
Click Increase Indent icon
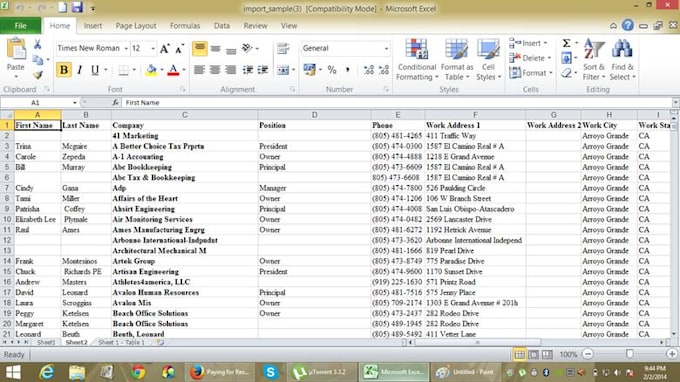(x=263, y=70)
